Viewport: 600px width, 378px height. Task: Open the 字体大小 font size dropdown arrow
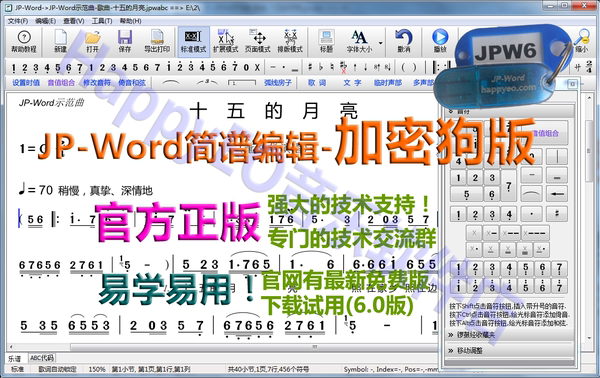(380, 43)
